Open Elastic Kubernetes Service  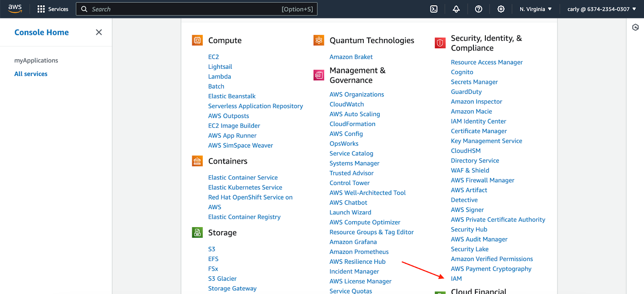[x=245, y=187]
